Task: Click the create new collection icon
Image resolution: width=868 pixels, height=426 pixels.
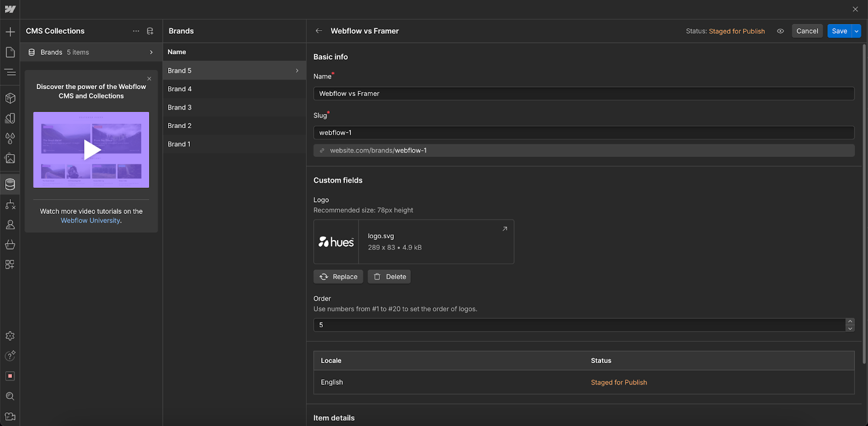Action: coord(150,31)
